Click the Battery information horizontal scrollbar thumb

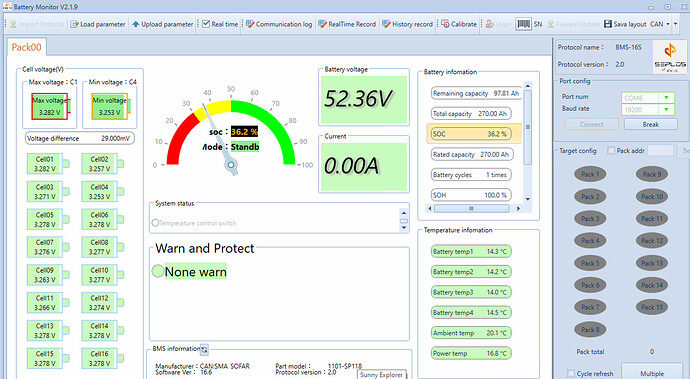pyautogui.click(x=471, y=208)
